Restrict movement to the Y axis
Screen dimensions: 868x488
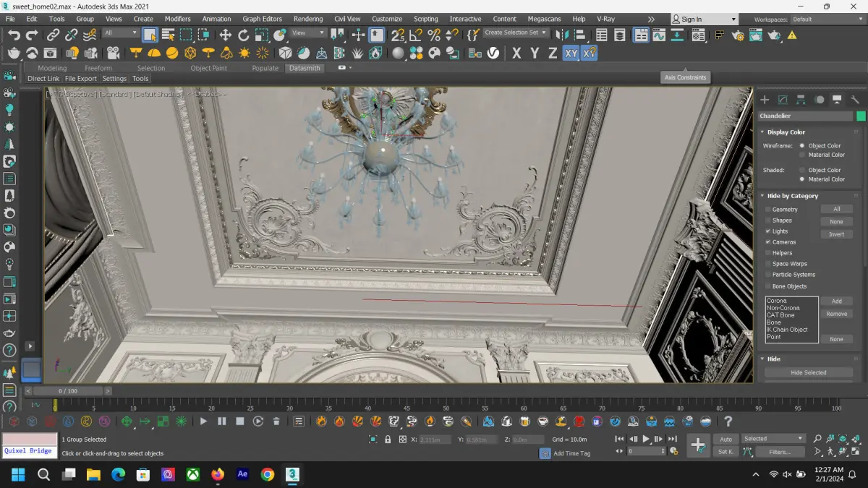pos(535,53)
